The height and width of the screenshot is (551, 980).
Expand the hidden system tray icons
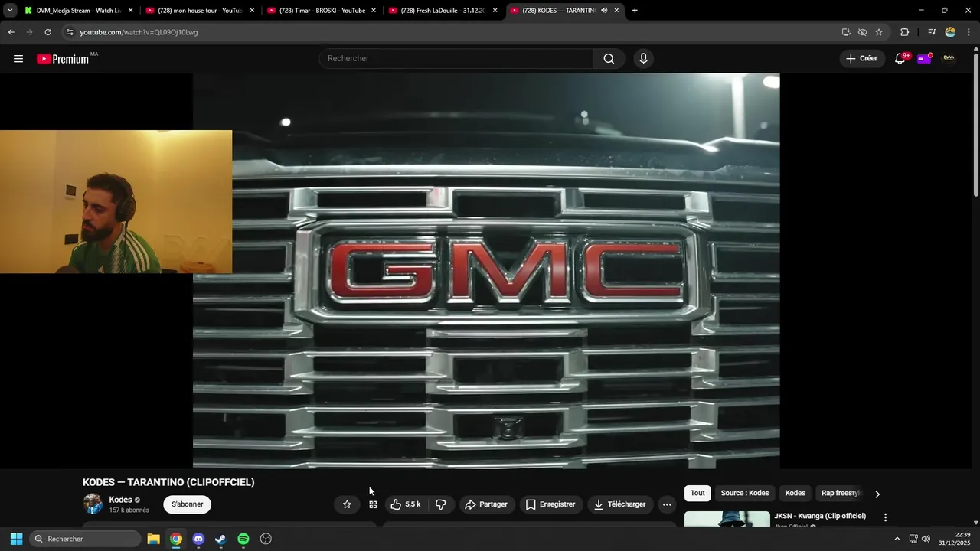click(897, 539)
